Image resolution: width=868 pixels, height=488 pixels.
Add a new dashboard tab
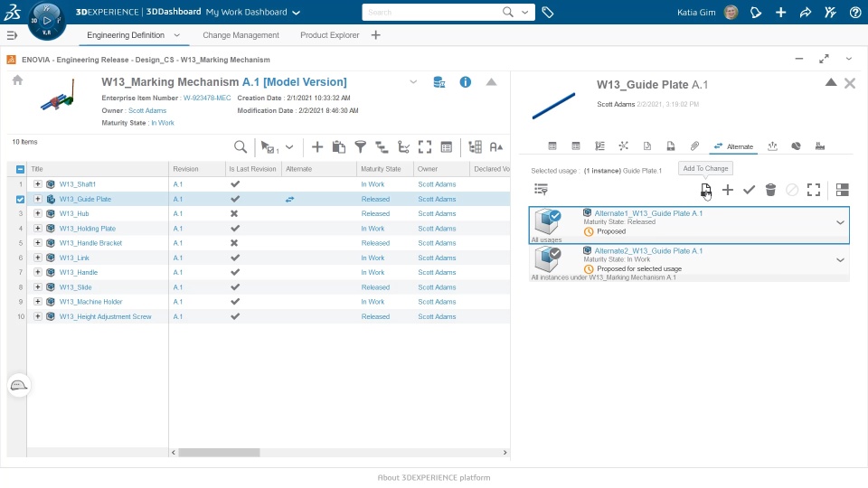tap(376, 35)
